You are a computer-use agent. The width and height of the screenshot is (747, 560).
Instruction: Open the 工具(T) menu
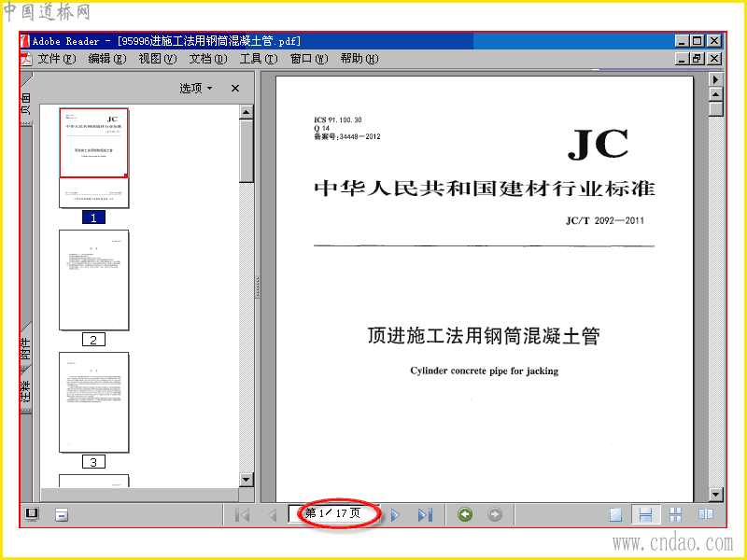point(259,59)
